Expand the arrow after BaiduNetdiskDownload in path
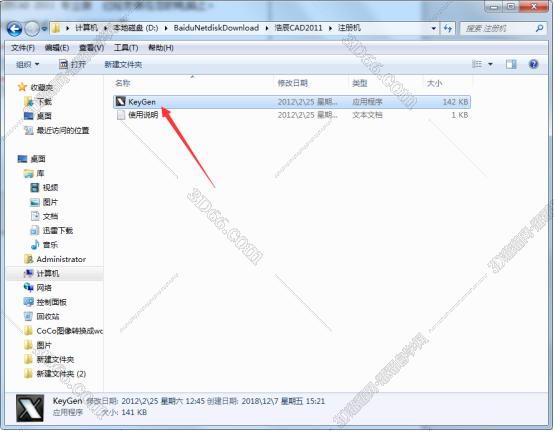Screen dimensions: 554x431 (x=267, y=28)
